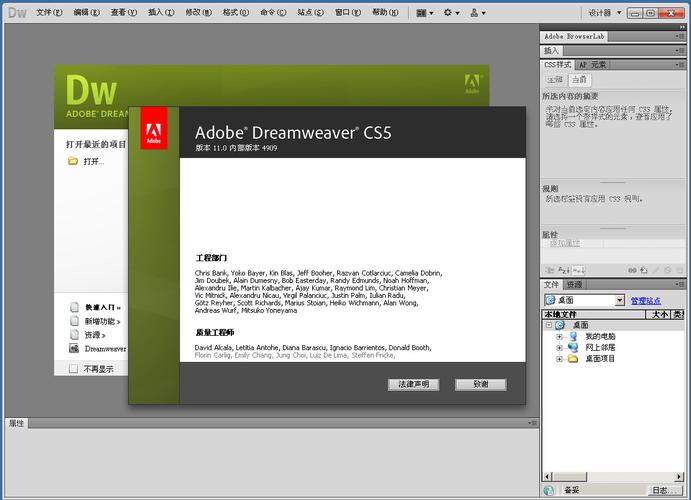The height and width of the screenshot is (500, 691).
Task: Click the page icon beside 快速入门
Action: (74, 307)
